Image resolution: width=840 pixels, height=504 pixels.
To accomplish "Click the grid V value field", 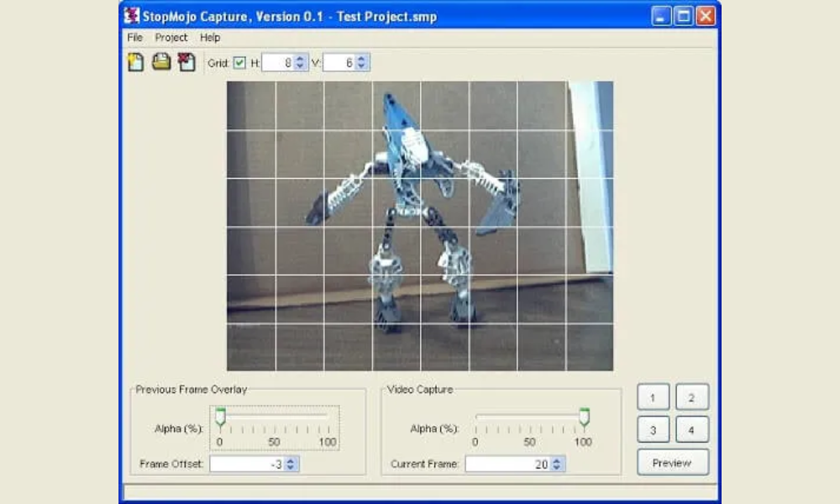I will pos(339,63).
